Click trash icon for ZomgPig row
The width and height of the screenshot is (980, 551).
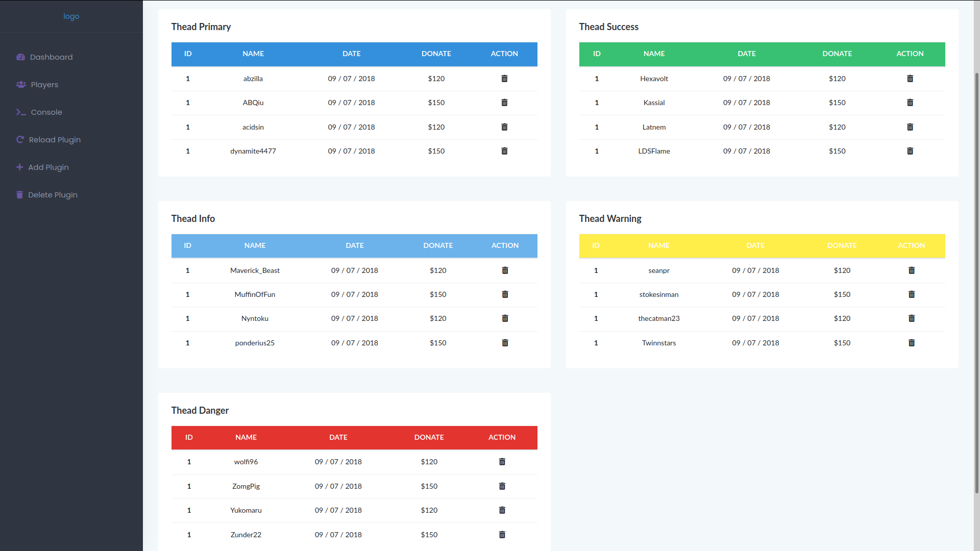(502, 486)
